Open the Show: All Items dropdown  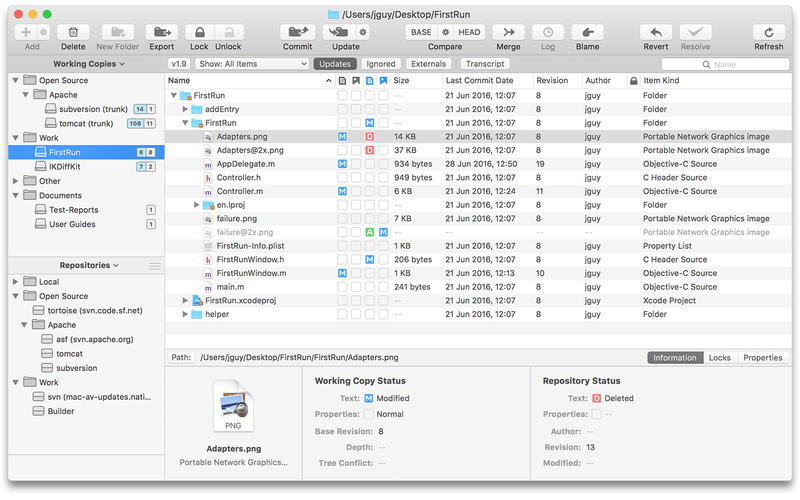click(x=253, y=64)
